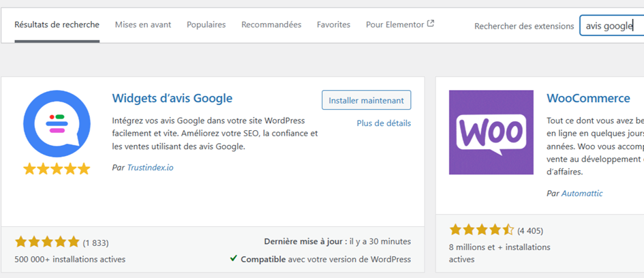Click the WooCommerce purple Woo logo

pos(491,132)
